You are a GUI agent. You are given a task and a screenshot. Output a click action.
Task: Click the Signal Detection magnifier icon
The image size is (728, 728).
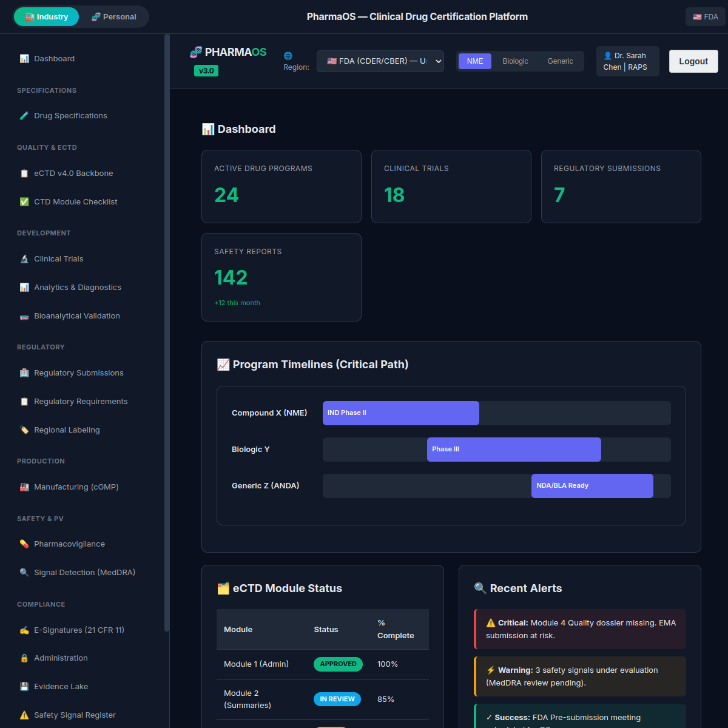click(x=24, y=573)
